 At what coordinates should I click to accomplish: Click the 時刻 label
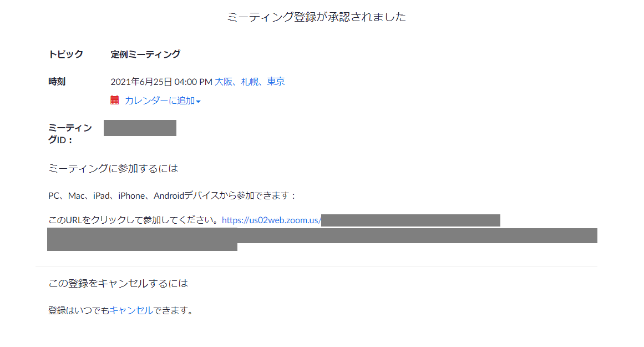point(57,82)
